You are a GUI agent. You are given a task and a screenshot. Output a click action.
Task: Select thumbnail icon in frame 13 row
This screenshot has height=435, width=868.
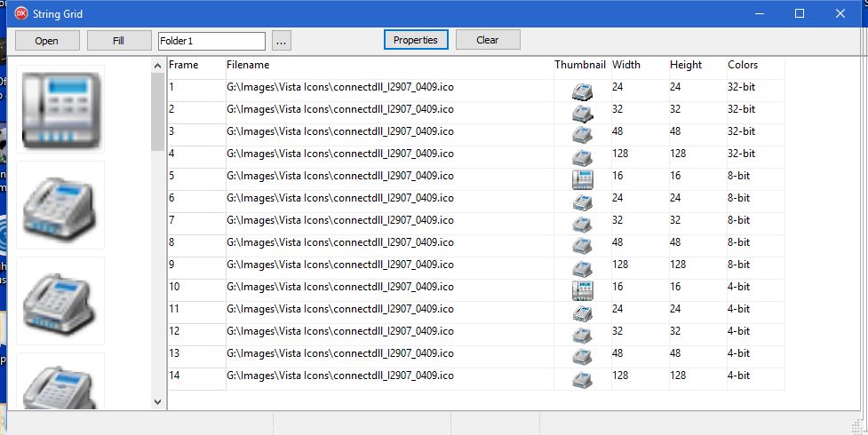tap(582, 357)
